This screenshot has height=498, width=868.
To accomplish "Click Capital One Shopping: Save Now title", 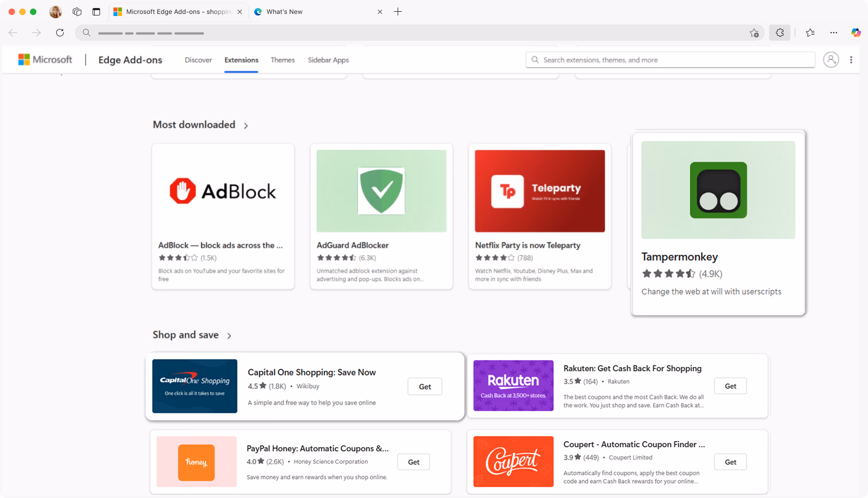I will [x=311, y=372].
